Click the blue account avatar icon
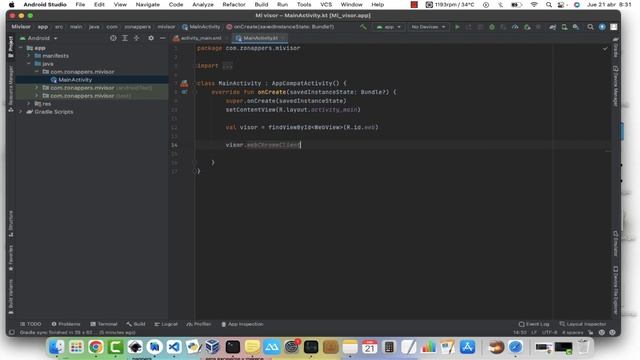This screenshot has height=360, width=640. 602,27
